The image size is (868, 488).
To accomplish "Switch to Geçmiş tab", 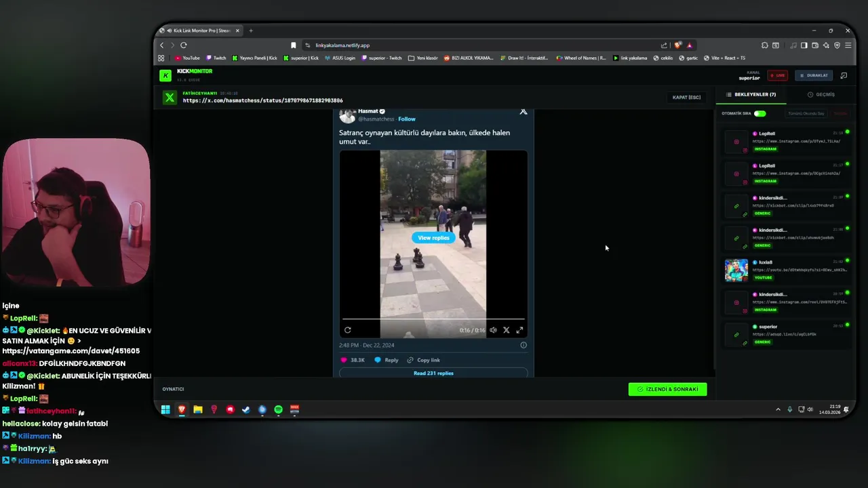I will pyautogui.click(x=821, y=95).
